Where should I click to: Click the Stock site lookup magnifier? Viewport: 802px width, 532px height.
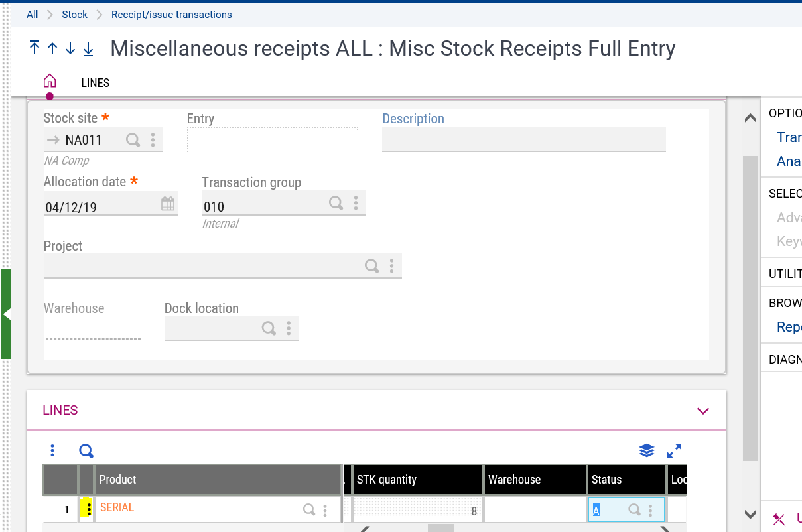133,140
